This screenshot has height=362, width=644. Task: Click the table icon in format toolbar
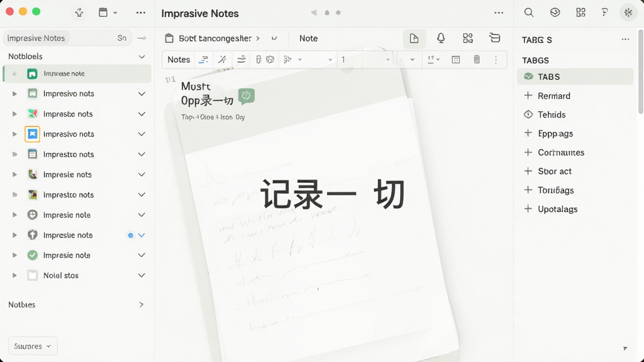click(x=455, y=60)
